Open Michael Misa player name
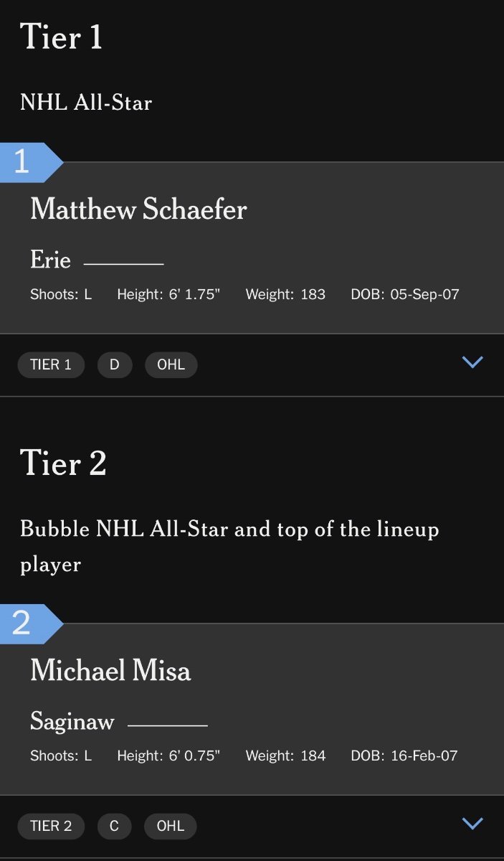 click(110, 671)
